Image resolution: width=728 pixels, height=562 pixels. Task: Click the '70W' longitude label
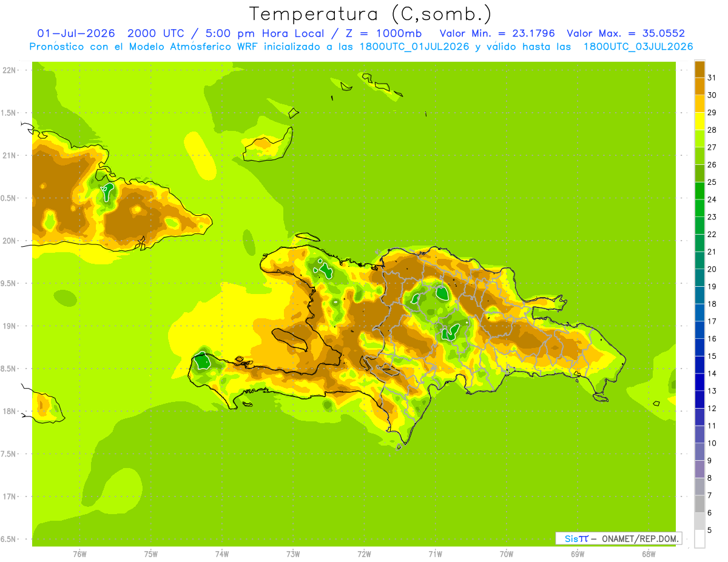tap(507, 554)
